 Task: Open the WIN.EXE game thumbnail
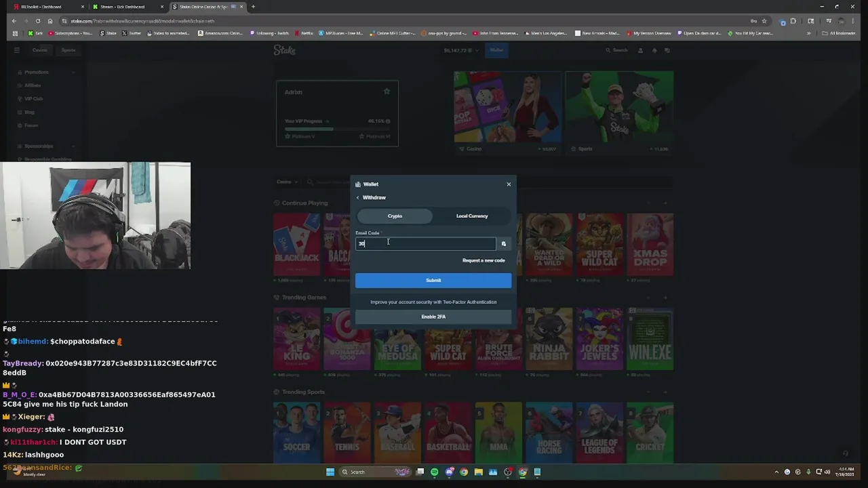pos(650,339)
